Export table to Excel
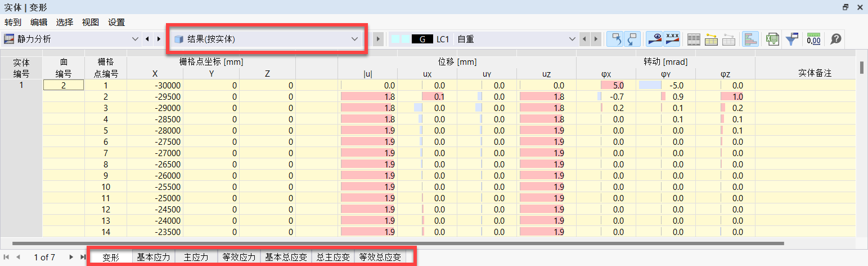Image resolution: width=868 pixels, height=266 pixels. [773, 39]
